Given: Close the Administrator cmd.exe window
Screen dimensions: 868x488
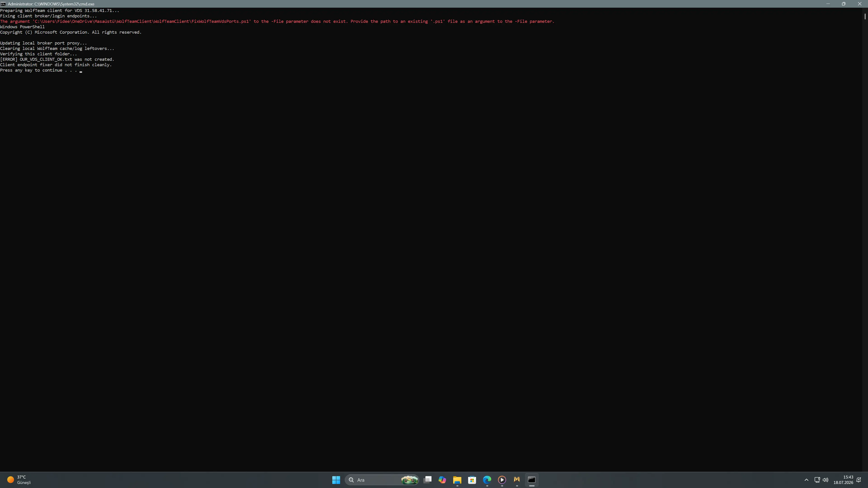Looking at the screenshot, I should point(859,4).
